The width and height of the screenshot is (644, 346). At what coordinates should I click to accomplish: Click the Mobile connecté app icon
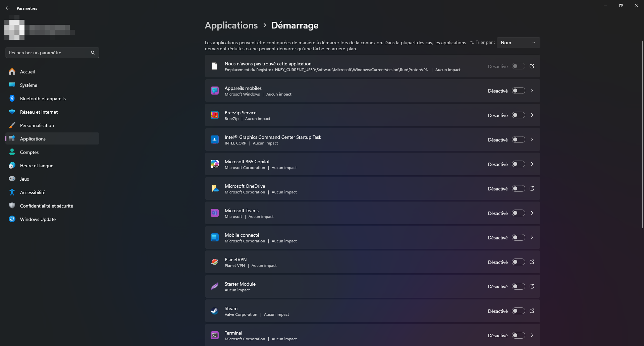[x=215, y=237]
